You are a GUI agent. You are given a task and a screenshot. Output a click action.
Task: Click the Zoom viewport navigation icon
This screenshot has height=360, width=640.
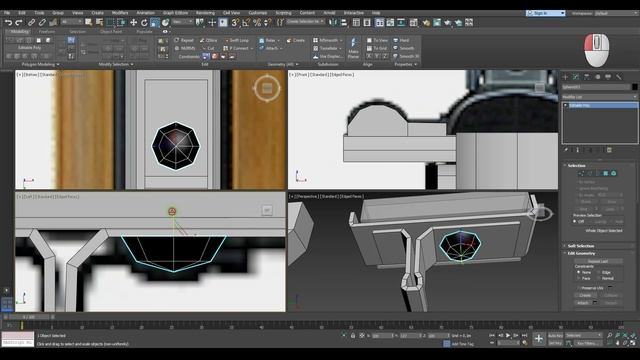609,335
